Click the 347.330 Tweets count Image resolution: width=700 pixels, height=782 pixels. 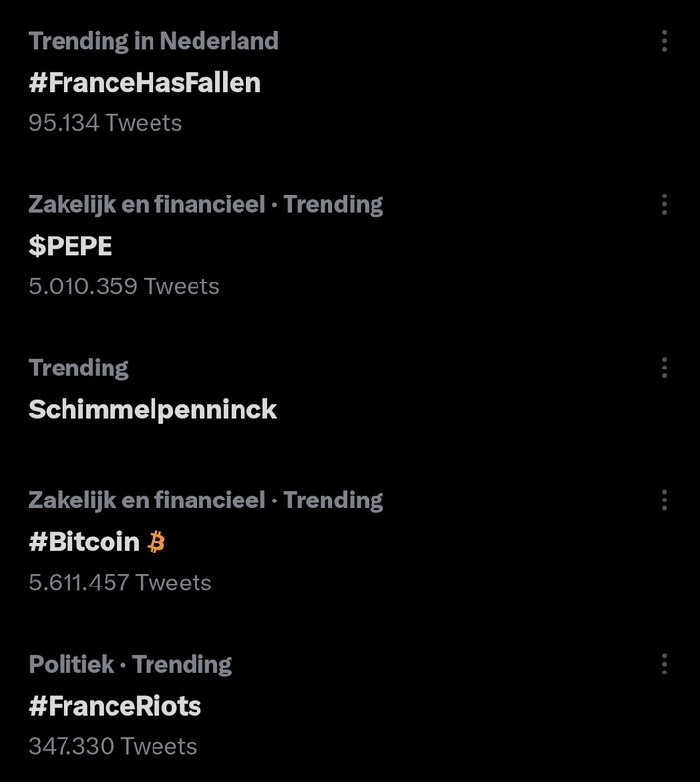pyautogui.click(x=112, y=746)
